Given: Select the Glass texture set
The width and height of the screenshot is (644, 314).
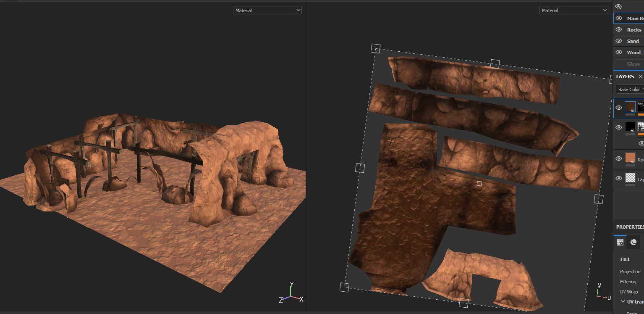Looking at the screenshot, I should tap(633, 64).
